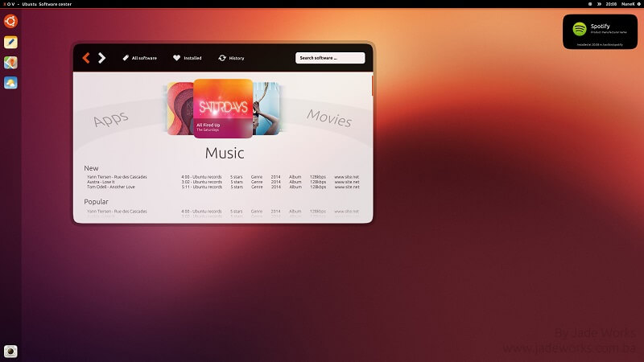
Task: Click the Search software input field
Action: (x=330, y=58)
